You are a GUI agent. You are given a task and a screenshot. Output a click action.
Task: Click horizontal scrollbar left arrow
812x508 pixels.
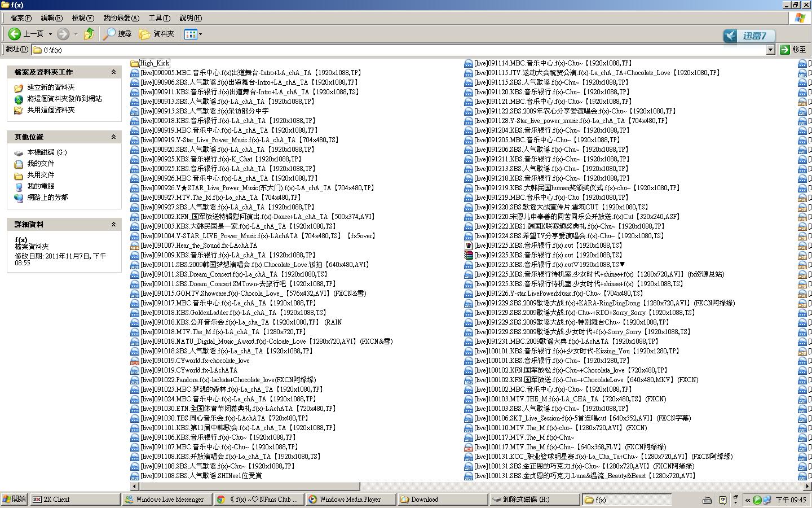134,486
